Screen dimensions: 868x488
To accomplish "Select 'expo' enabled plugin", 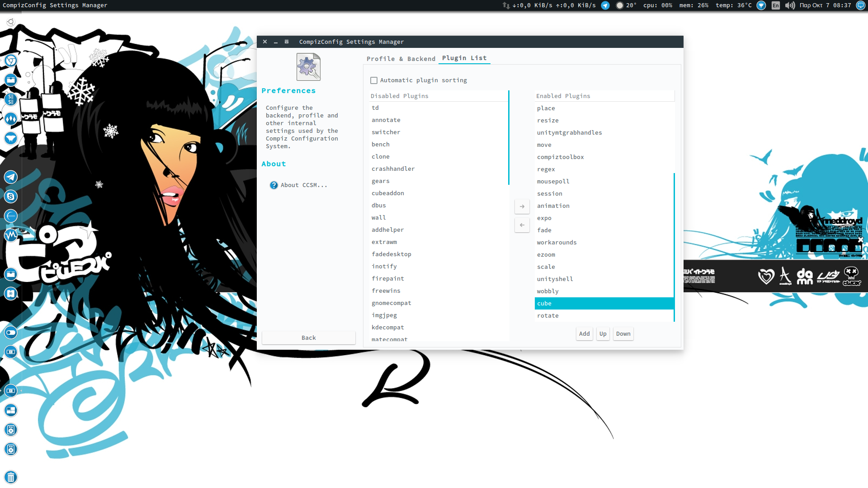I will click(604, 218).
